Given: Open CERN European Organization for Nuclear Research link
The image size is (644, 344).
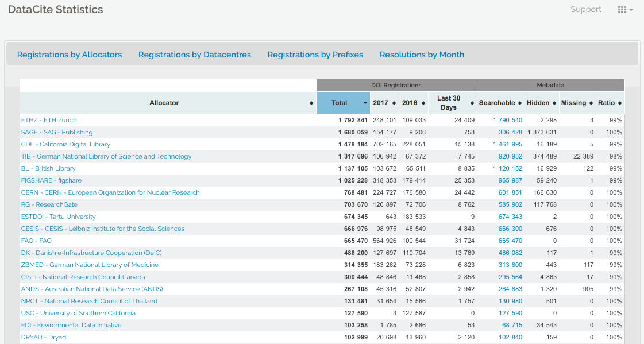Looking at the screenshot, I should [110, 192].
